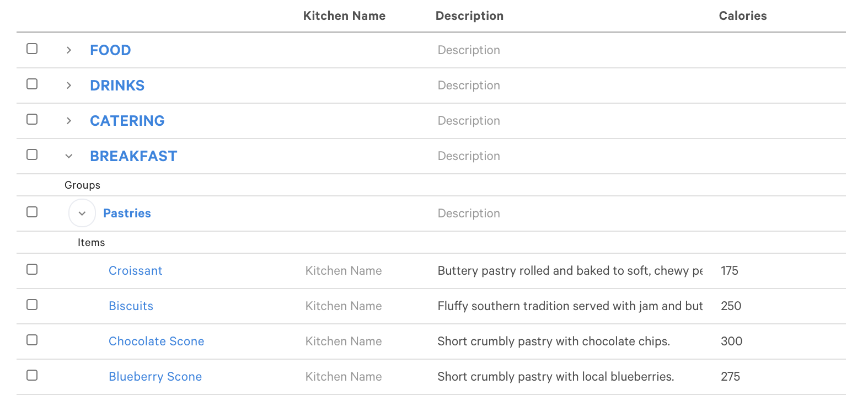Screen dimensions: 868x395
Task: Edit the Description field for FOOD
Action: pyautogui.click(x=469, y=50)
